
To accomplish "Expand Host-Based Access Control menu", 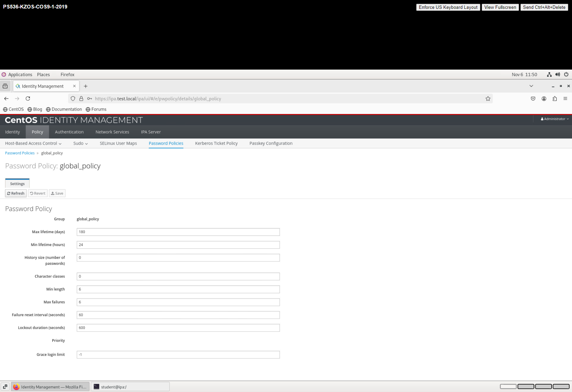I will (x=33, y=144).
